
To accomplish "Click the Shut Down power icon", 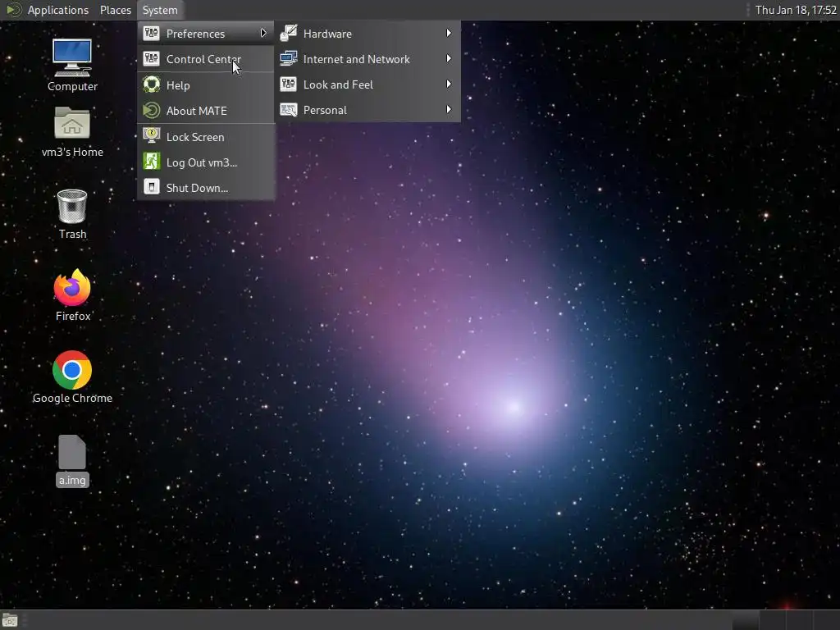I will click(152, 187).
